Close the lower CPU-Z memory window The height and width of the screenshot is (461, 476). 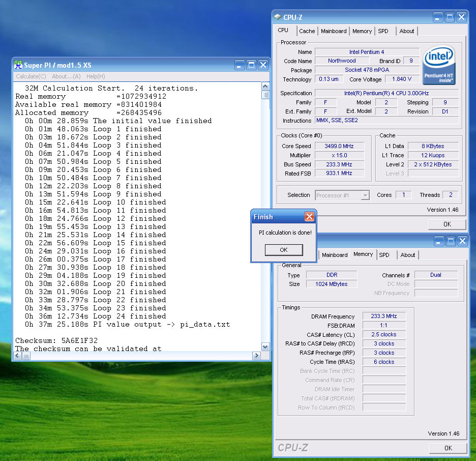pyautogui.click(x=462, y=241)
